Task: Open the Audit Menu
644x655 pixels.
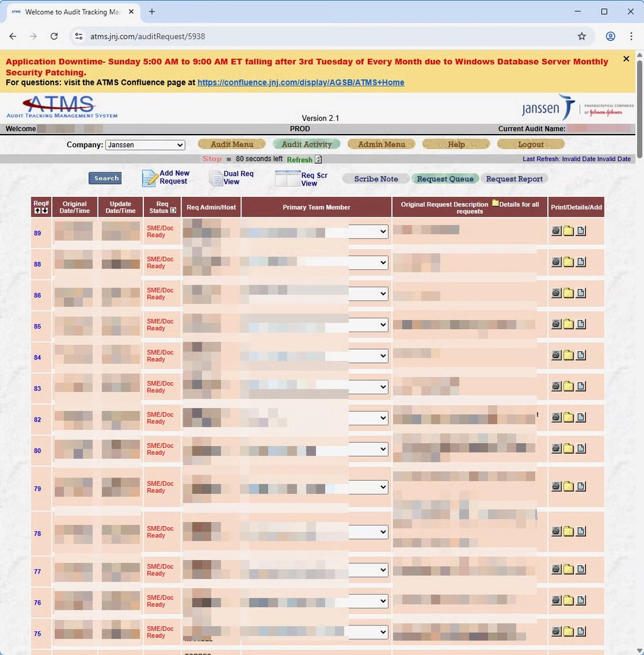Action: [x=232, y=144]
